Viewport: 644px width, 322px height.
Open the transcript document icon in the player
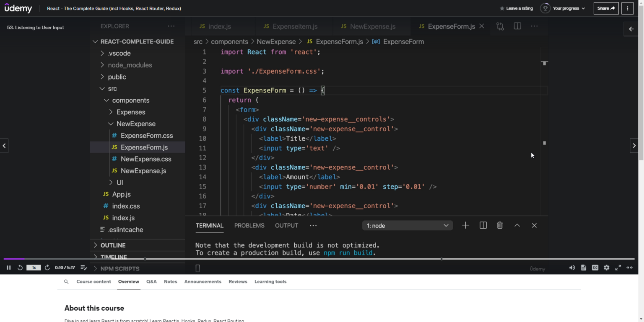coord(583,268)
